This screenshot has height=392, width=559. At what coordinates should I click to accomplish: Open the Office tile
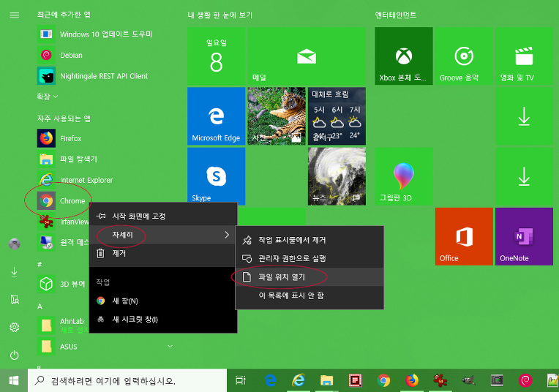(x=464, y=237)
